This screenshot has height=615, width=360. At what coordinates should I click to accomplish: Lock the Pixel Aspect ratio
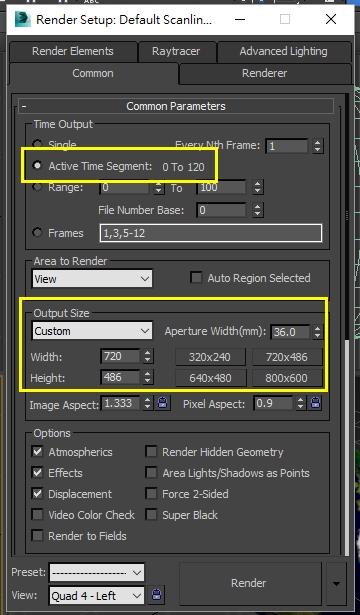click(316, 403)
